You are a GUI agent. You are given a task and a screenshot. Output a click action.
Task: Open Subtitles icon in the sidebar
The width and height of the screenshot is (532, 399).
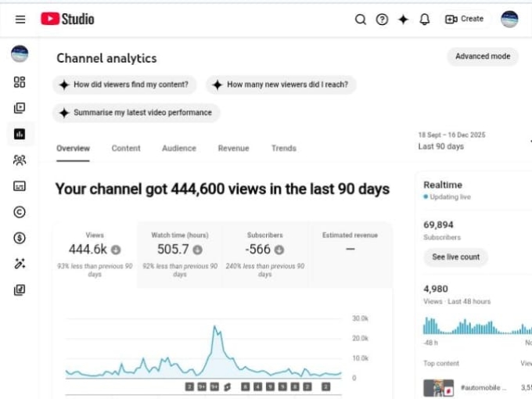point(20,186)
